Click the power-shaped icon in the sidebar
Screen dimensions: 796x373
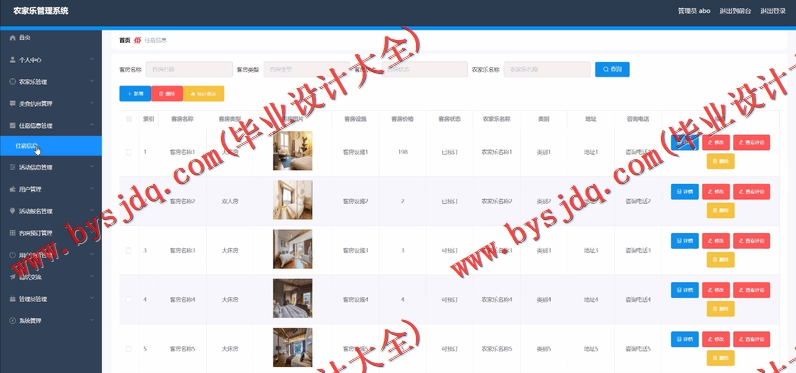tap(13, 255)
